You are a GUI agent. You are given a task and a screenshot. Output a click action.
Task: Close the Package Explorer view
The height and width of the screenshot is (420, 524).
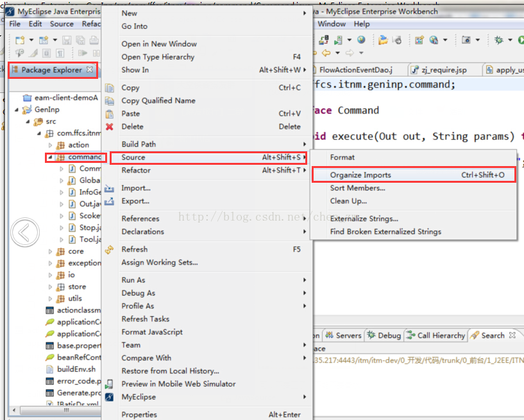coord(90,69)
